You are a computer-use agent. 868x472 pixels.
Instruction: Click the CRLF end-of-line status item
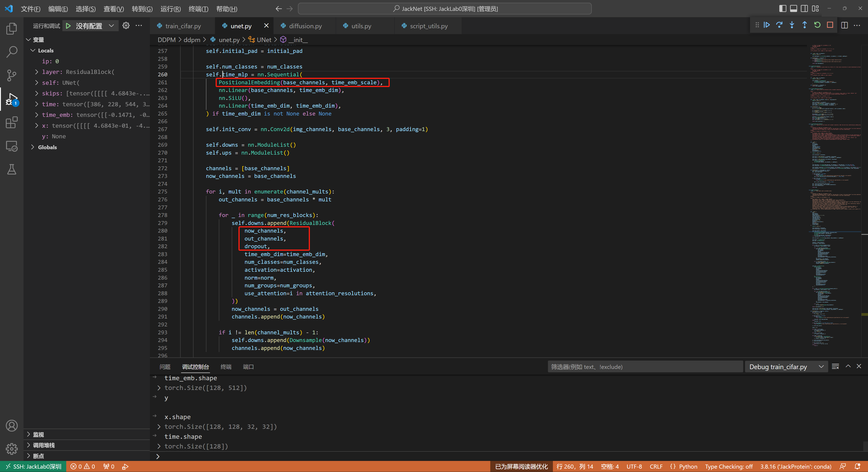pos(656,466)
